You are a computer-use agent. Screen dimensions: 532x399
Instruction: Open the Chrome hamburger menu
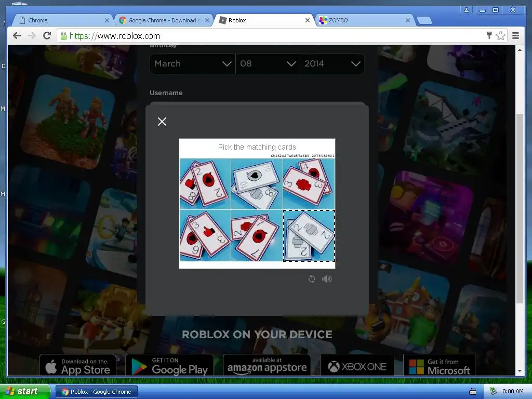(x=515, y=36)
